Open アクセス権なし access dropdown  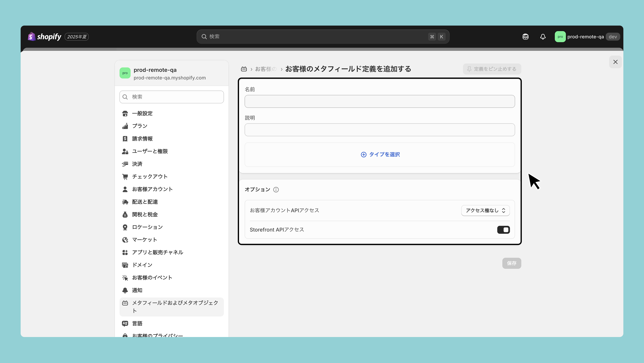pos(485,210)
